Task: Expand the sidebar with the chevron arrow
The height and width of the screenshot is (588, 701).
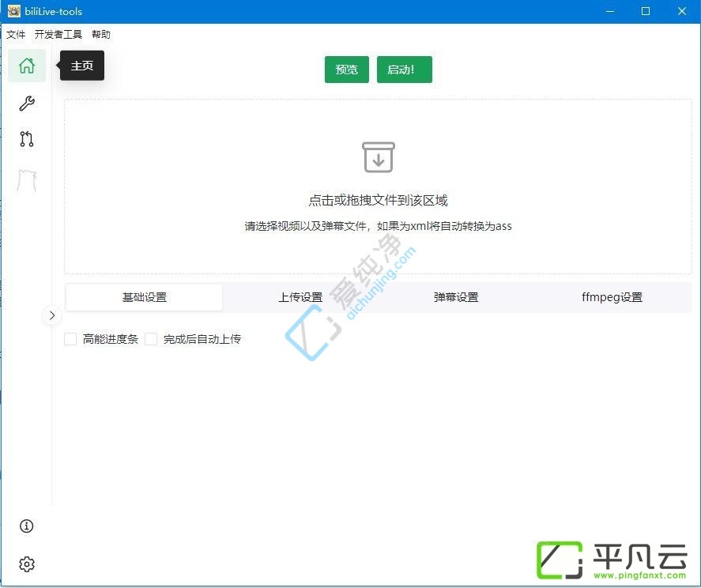Action: point(52,315)
